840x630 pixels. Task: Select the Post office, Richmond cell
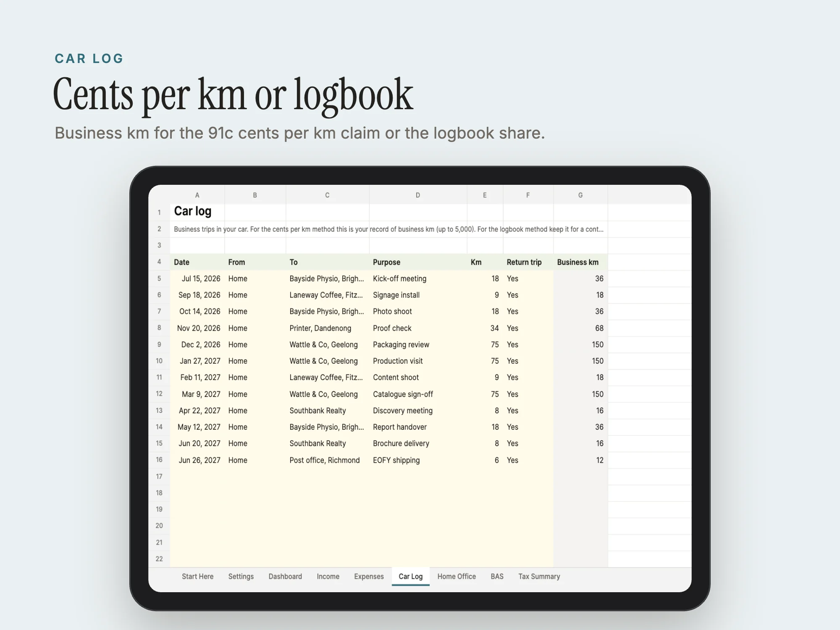[328, 460]
